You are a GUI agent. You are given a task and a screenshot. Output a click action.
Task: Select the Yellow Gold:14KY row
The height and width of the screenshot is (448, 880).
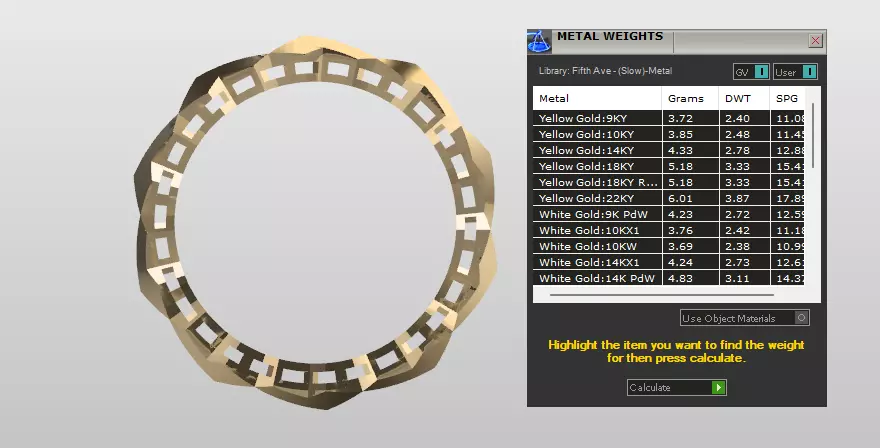[x=668, y=150]
